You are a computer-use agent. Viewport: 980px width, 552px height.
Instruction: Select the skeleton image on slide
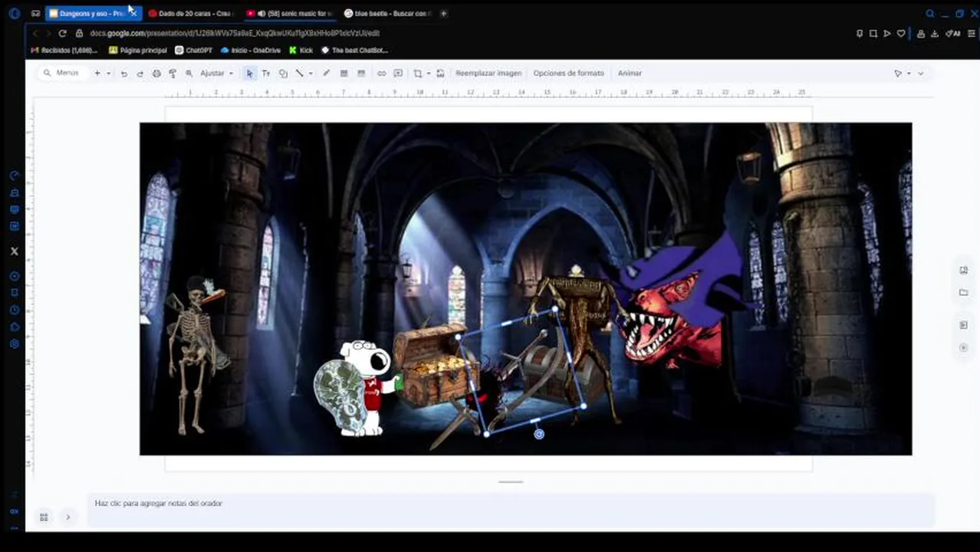coord(196,355)
